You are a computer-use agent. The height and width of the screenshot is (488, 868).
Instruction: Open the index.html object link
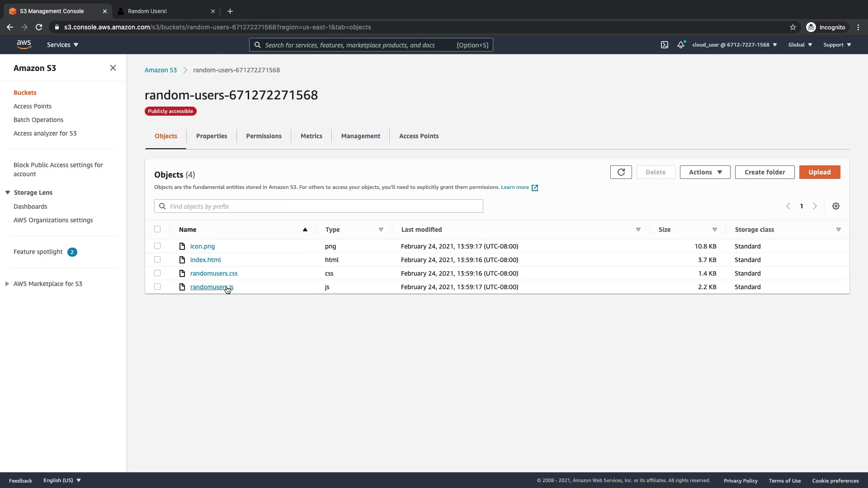click(205, 260)
